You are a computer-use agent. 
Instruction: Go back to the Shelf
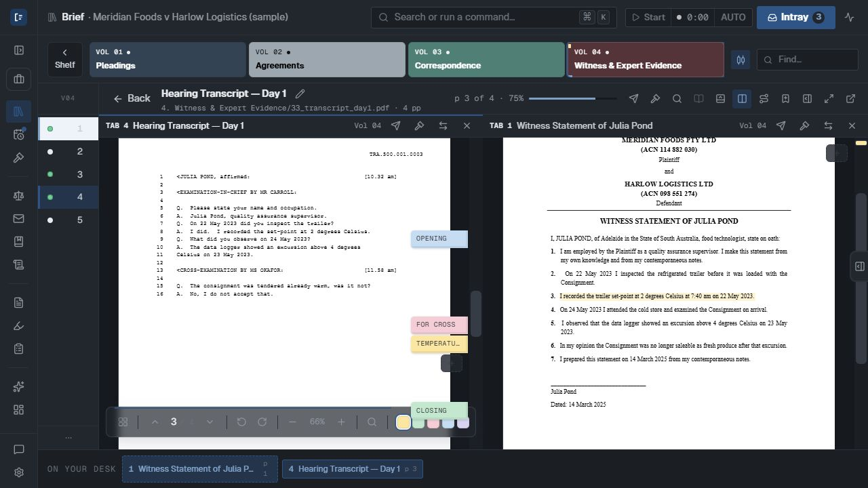[x=65, y=60]
